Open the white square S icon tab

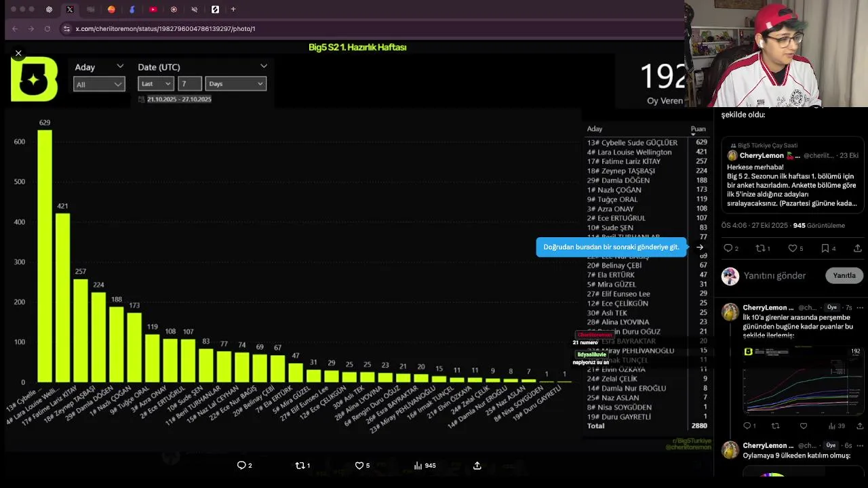[215, 9]
